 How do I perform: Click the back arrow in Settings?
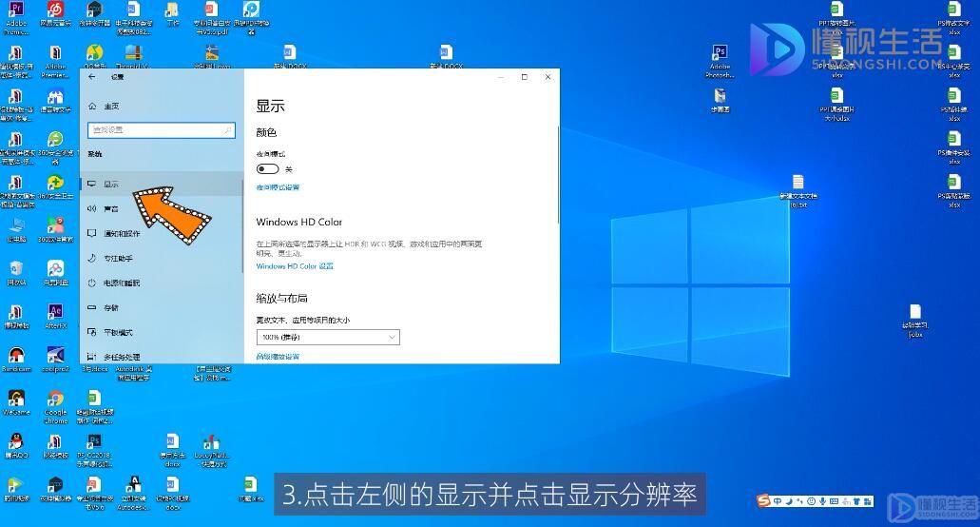click(x=92, y=77)
